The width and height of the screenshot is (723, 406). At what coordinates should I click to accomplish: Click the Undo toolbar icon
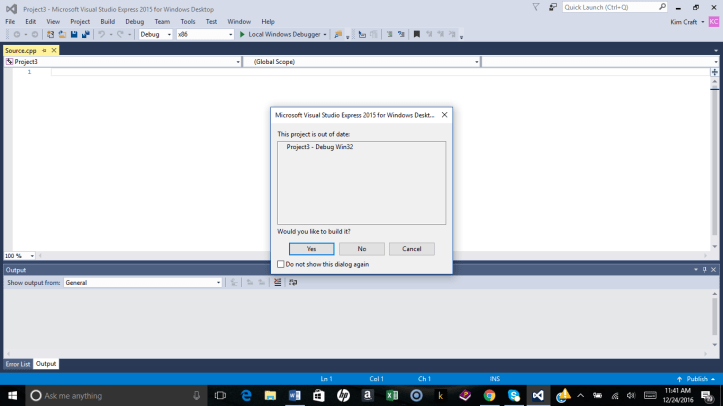(101, 34)
